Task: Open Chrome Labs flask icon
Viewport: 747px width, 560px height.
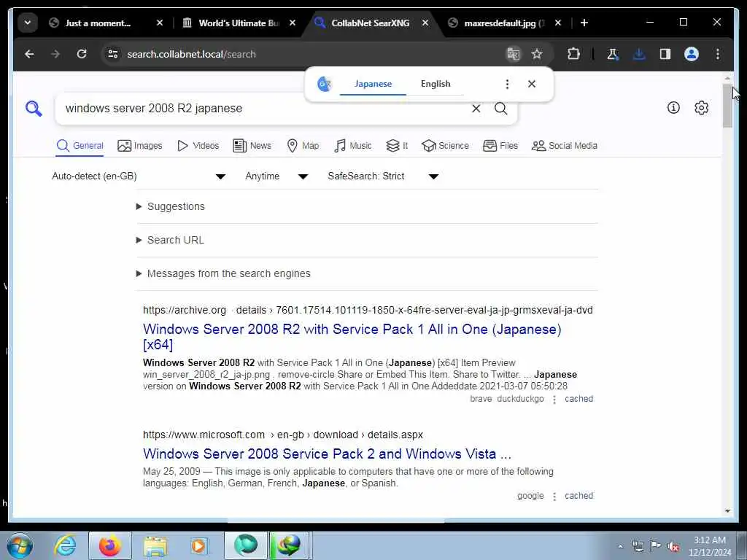Action: (612, 54)
